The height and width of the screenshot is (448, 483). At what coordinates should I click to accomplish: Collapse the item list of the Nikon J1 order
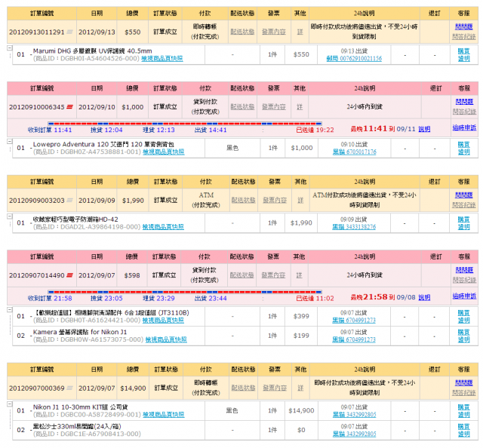10,404
